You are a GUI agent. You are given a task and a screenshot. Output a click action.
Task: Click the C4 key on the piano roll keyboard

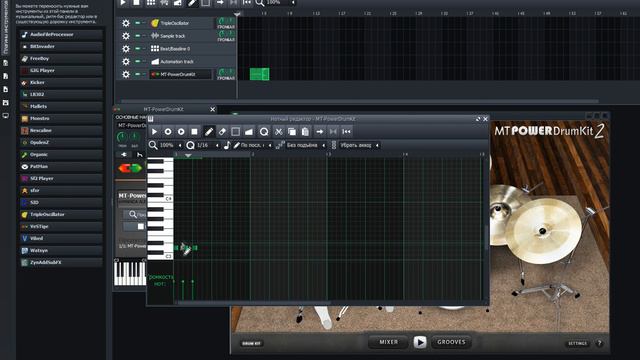160,198
